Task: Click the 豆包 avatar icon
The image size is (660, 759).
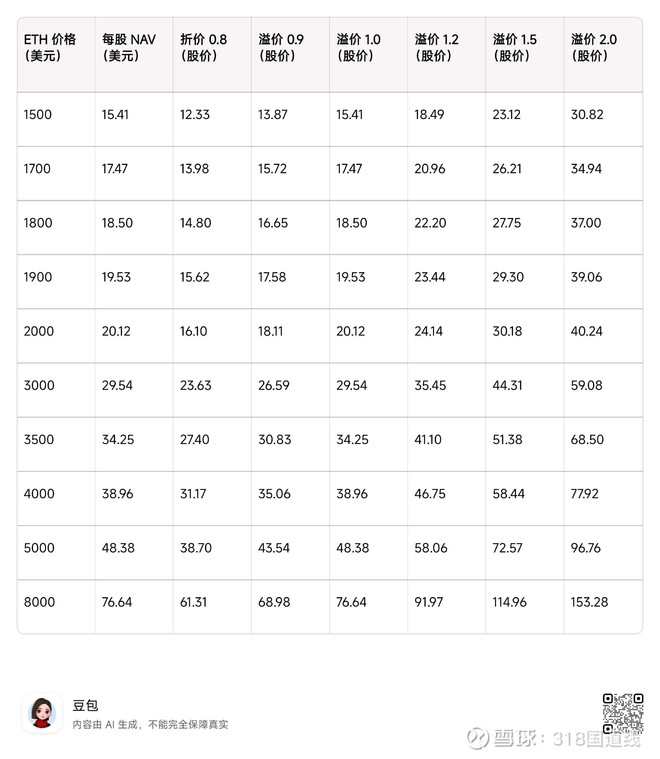Action: tap(42, 713)
